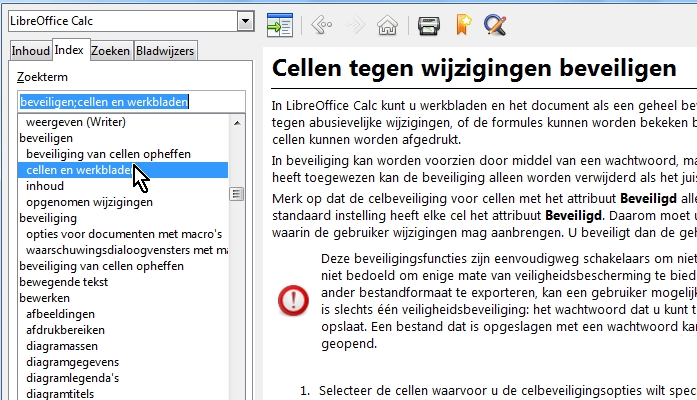The height and width of the screenshot is (400, 697).
Task: Select the 'inhoud' index entry
Action: (x=44, y=186)
